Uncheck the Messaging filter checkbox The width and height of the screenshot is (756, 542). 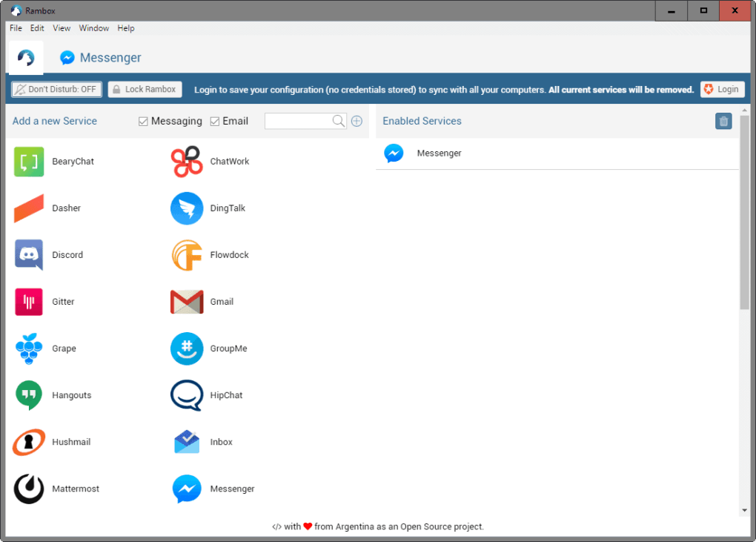(x=144, y=122)
